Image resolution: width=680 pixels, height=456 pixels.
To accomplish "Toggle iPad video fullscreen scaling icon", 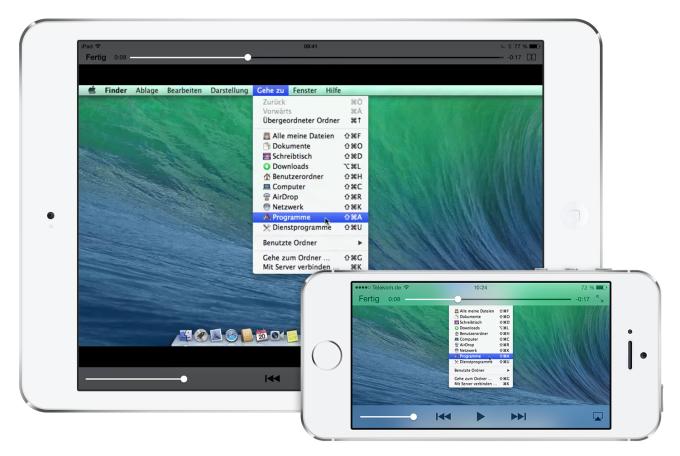I will click(x=531, y=57).
